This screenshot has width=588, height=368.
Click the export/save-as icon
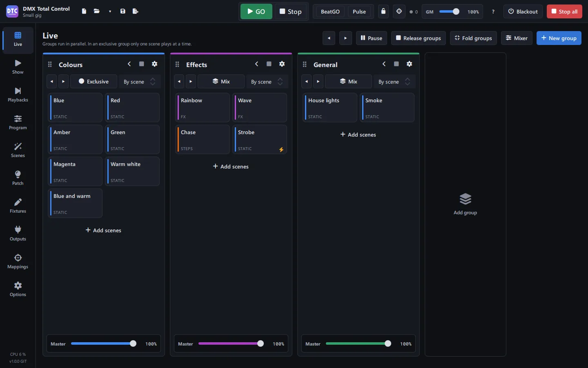(136, 11)
